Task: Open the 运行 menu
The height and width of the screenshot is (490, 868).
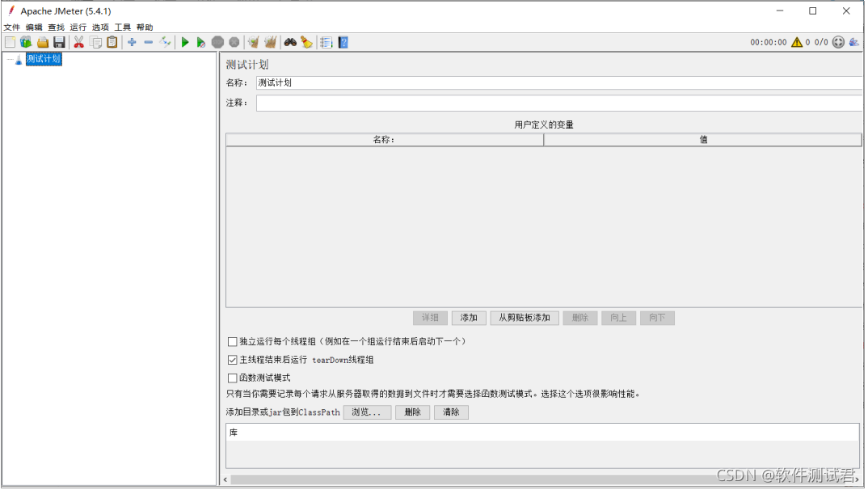Action: (x=78, y=27)
